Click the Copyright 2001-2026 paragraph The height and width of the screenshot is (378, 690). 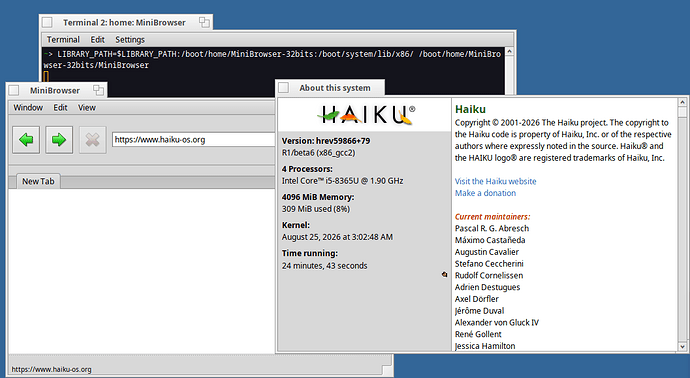(x=563, y=140)
